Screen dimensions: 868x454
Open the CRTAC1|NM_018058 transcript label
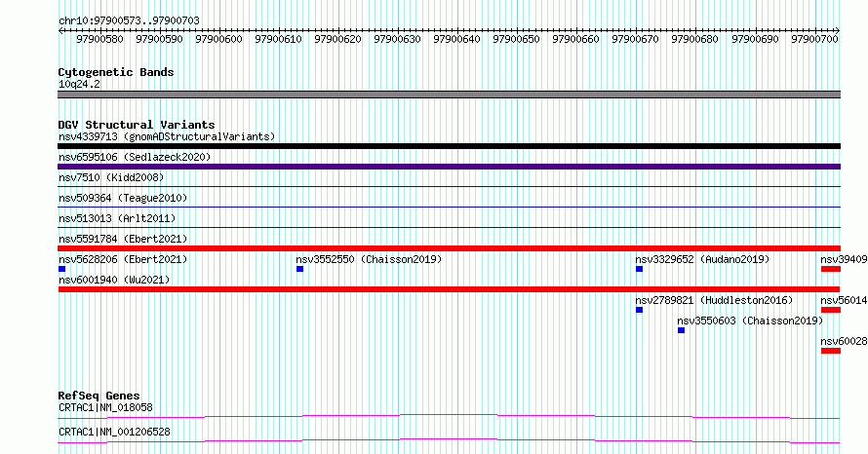click(x=105, y=407)
